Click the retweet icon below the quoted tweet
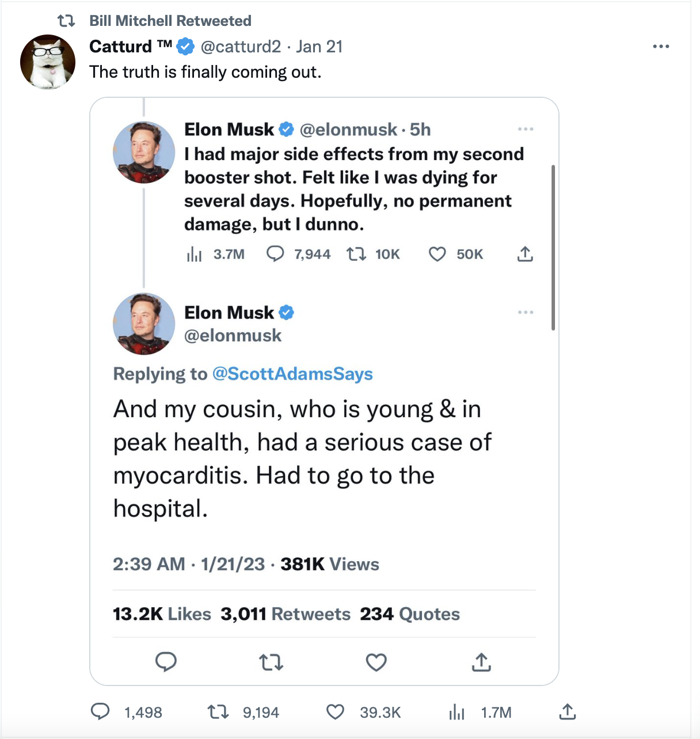The width and height of the screenshot is (700, 739). coord(271,662)
